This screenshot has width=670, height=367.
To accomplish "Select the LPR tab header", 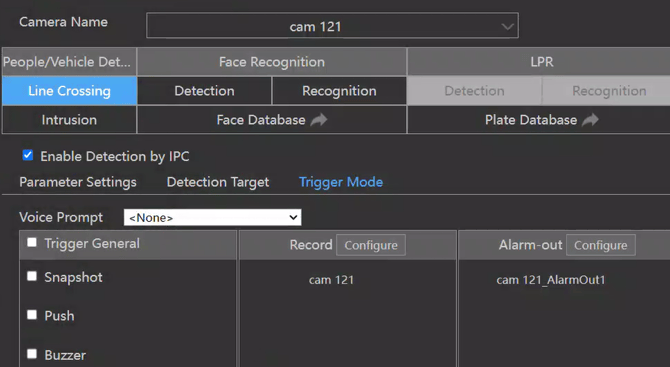I will click(541, 62).
